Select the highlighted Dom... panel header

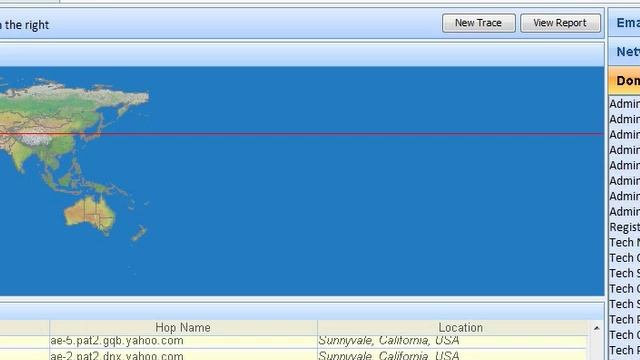click(624, 80)
